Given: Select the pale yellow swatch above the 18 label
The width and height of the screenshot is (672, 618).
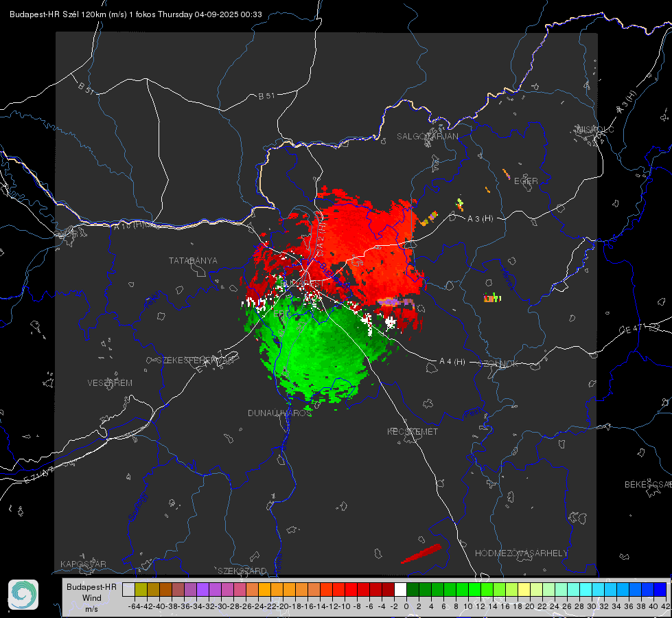Looking at the screenshot, I should (x=524, y=589).
